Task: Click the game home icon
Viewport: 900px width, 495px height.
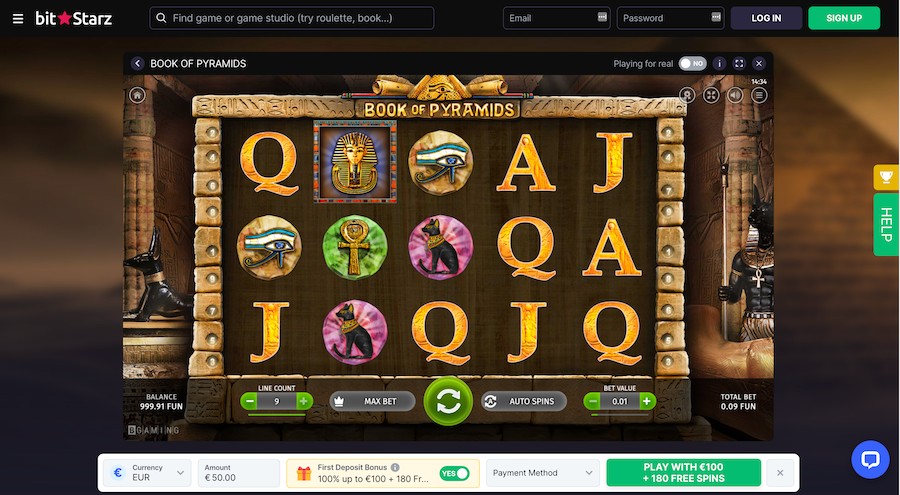Action: [x=137, y=95]
